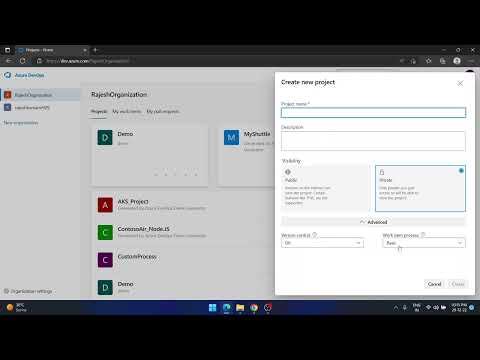
Task: Switch to the Projects tab
Action: click(x=99, y=111)
